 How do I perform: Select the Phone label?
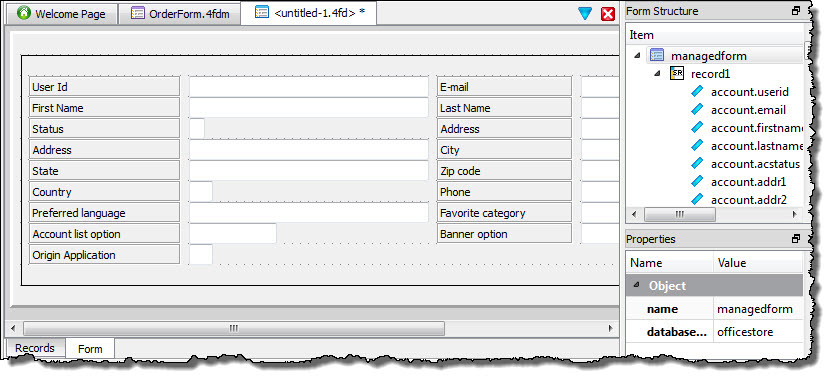(504, 192)
